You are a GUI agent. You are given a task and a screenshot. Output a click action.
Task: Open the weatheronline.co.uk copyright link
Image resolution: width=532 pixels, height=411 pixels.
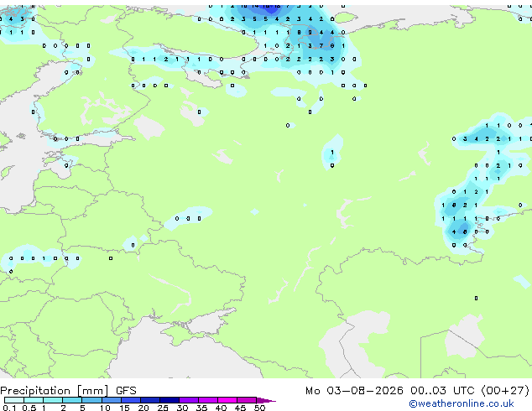click(462, 403)
